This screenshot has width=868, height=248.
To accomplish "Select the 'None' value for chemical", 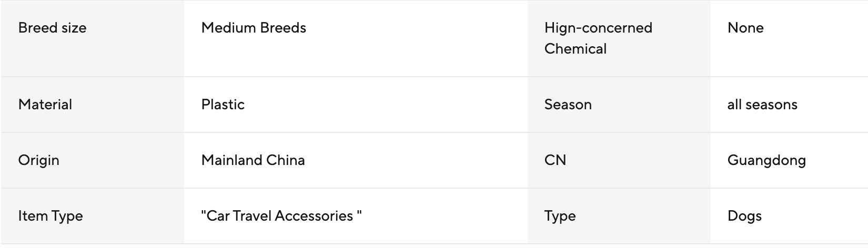I will click(x=745, y=28).
